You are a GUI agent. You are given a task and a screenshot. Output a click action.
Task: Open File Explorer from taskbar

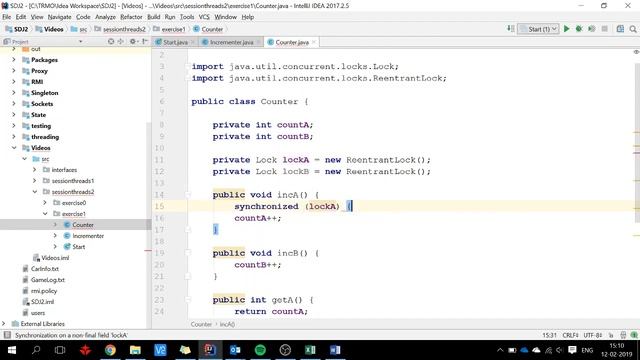tap(135, 350)
